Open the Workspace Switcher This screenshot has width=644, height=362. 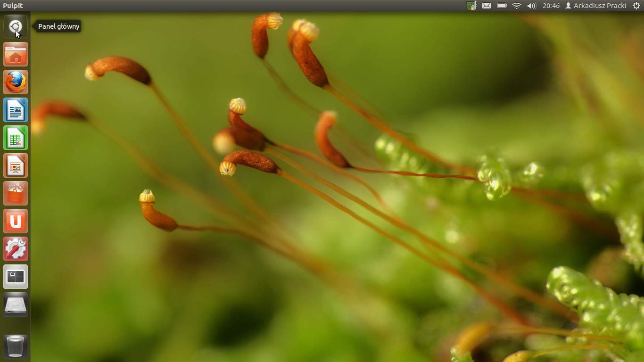(16, 277)
